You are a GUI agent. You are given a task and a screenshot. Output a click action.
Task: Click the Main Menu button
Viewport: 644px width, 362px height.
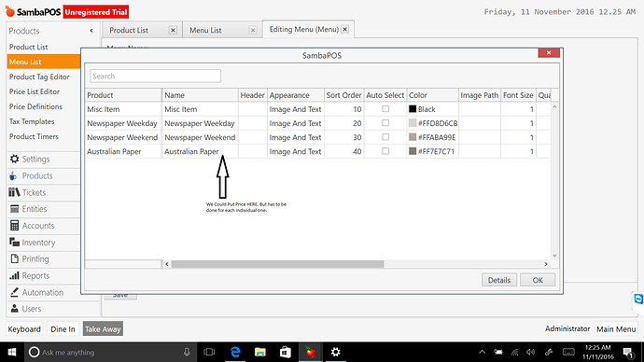click(616, 329)
